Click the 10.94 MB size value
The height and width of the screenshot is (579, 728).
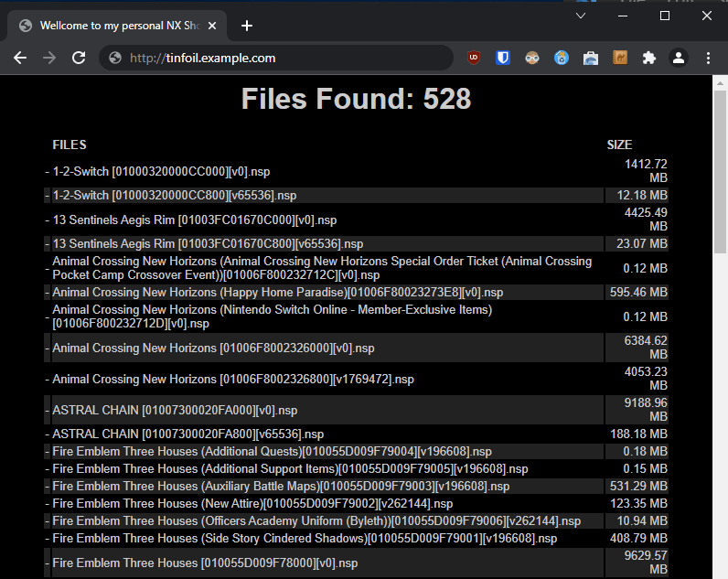pyautogui.click(x=642, y=521)
